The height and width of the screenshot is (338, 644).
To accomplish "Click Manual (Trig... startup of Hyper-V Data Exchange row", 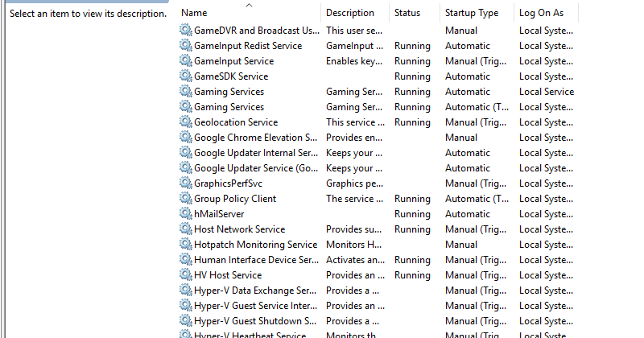I will [476, 291].
